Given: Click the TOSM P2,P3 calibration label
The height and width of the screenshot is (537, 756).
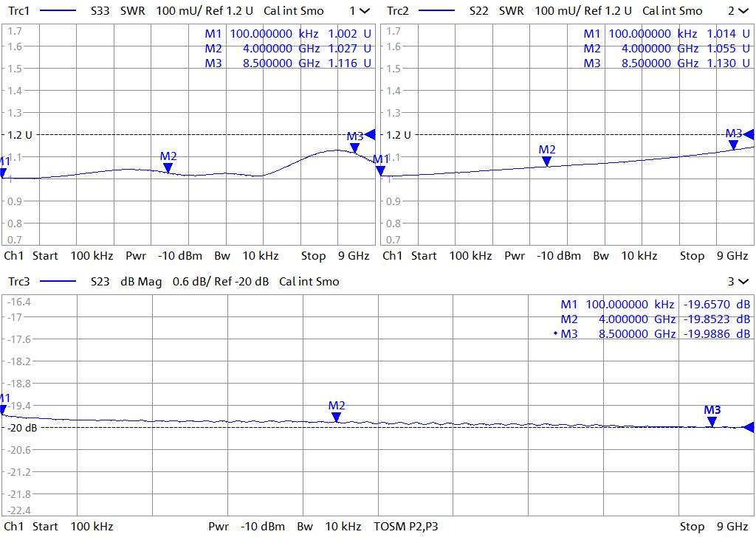Looking at the screenshot, I should point(408,526).
